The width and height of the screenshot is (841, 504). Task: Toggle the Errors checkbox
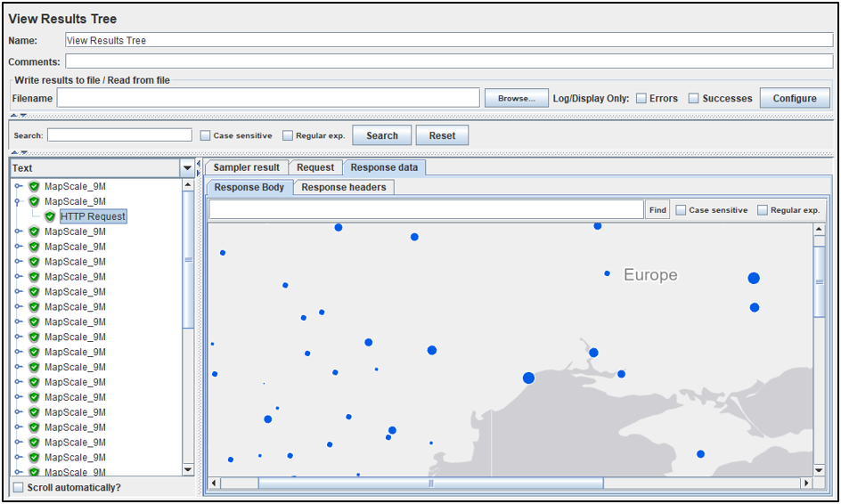tap(641, 98)
